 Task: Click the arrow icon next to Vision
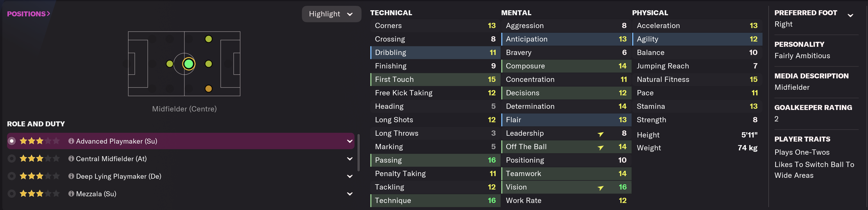pos(601,188)
